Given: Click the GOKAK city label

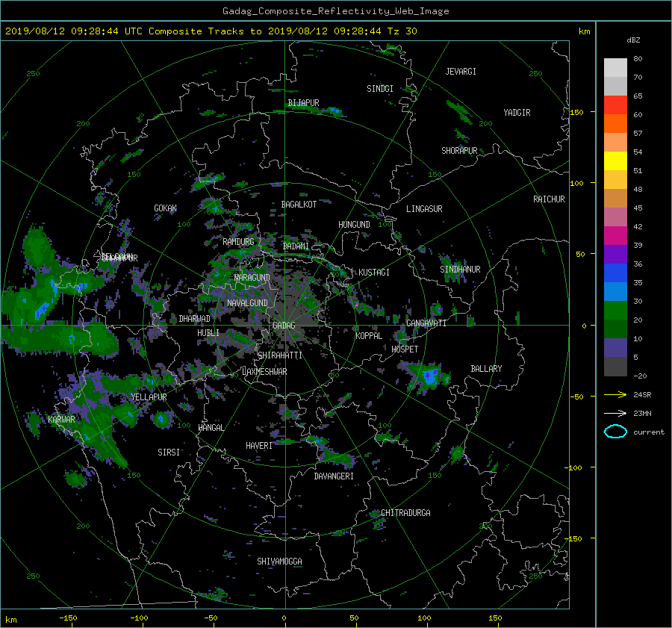Looking at the screenshot, I should [166, 208].
